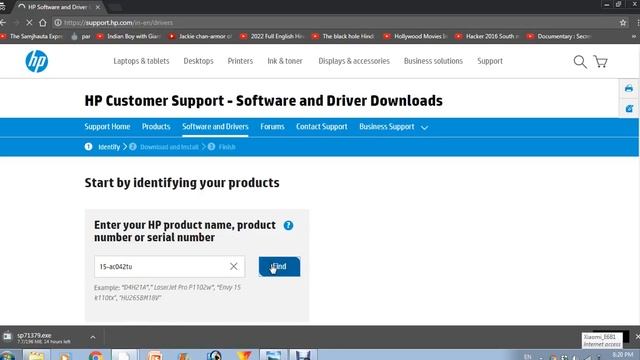Open the Jackie chan-armor bookmark
This screenshot has height=360, width=640.
pyautogui.click(x=200, y=36)
